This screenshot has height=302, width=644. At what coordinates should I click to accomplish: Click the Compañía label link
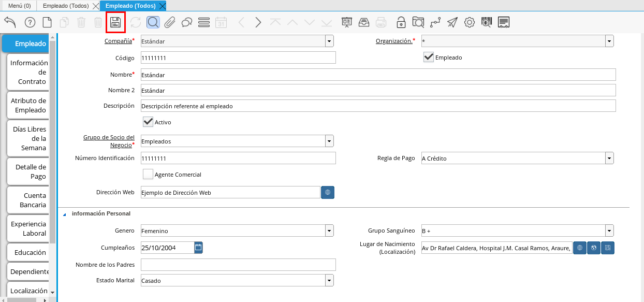point(118,41)
